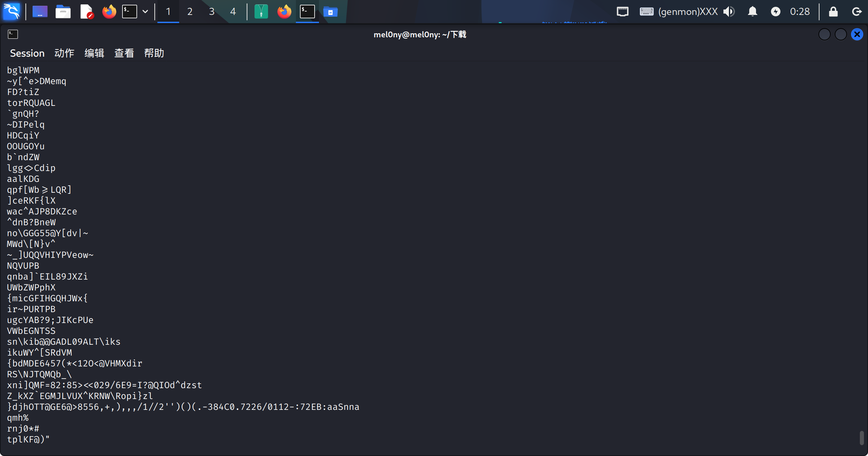The image size is (868, 456).
Task: Switch to workspace 4
Action: tap(233, 12)
